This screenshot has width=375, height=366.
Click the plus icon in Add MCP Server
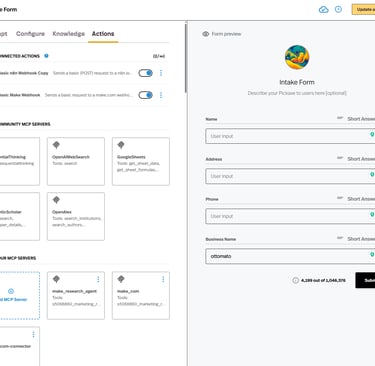pos(11,291)
